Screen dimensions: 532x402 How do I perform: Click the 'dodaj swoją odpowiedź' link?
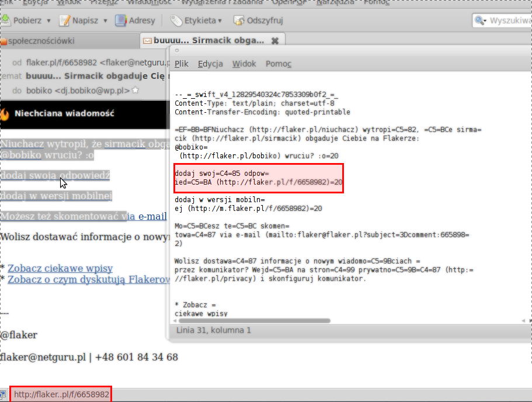(x=55, y=175)
